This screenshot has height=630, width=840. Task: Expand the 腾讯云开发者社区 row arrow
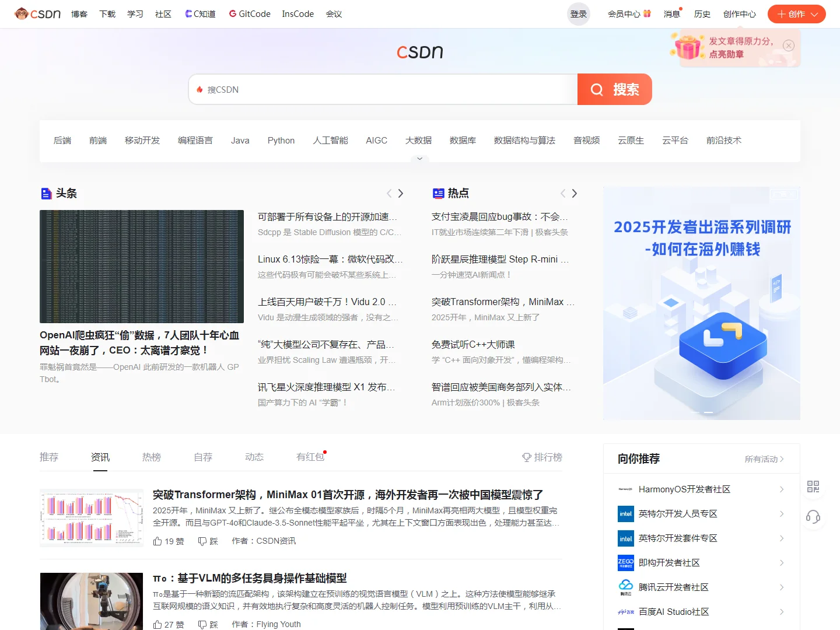click(782, 587)
